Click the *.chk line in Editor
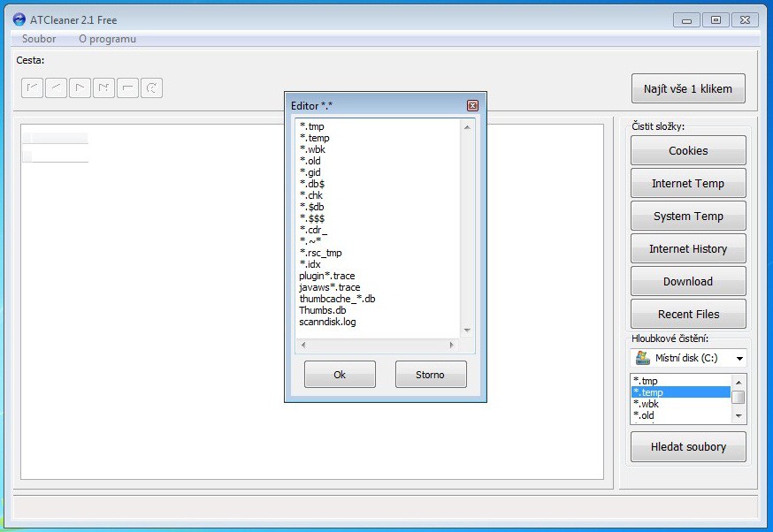This screenshot has width=773, height=532. (x=311, y=195)
